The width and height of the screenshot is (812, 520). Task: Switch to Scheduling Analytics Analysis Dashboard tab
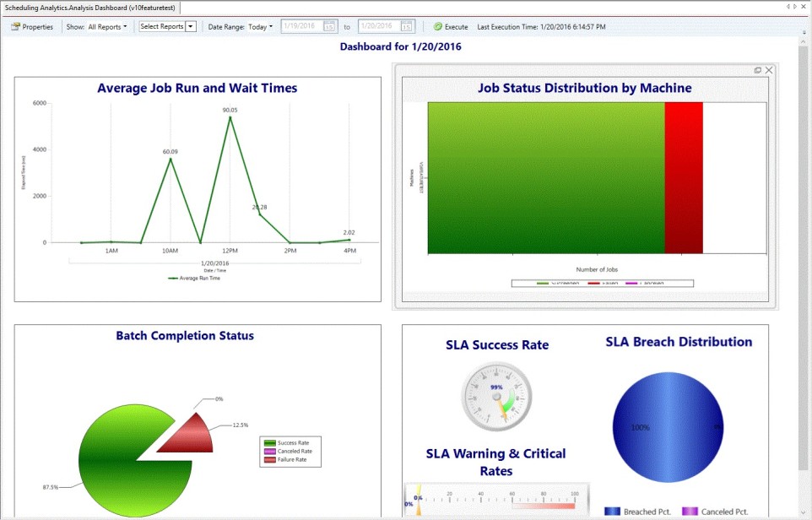pos(90,8)
